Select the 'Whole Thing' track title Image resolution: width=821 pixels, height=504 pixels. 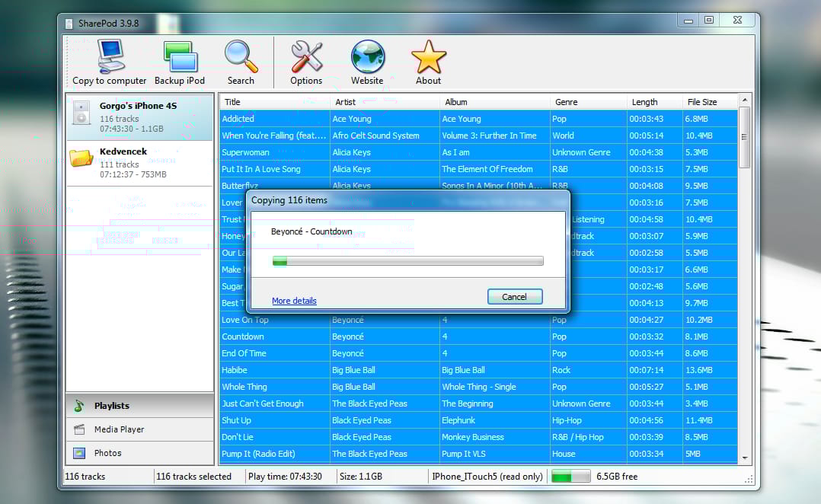coord(244,387)
